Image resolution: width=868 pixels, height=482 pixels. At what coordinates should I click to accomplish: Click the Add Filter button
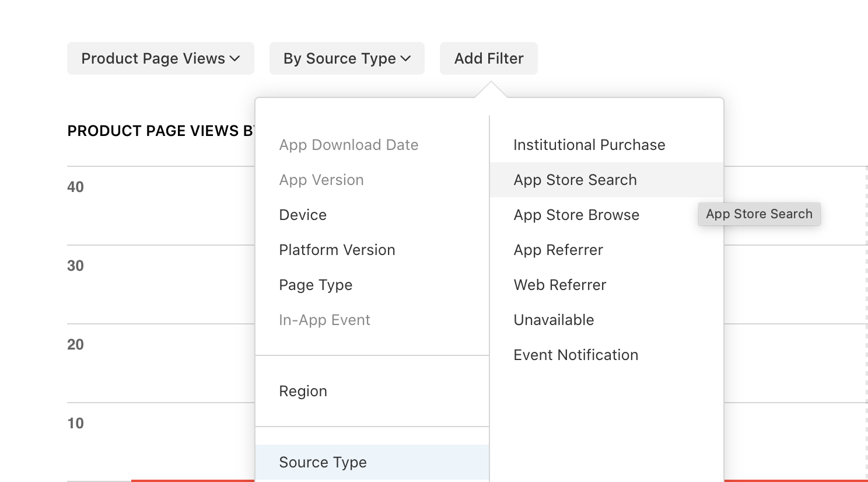[488, 58]
